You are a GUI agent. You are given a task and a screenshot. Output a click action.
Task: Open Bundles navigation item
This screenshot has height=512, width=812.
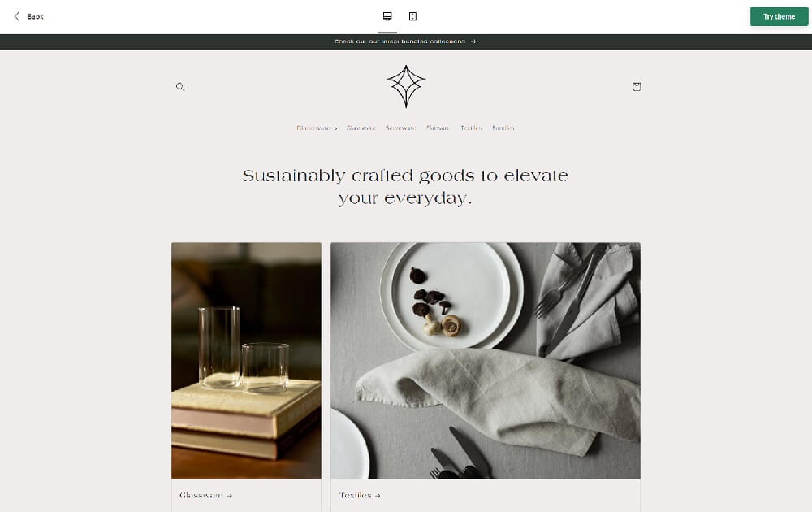point(503,128)
